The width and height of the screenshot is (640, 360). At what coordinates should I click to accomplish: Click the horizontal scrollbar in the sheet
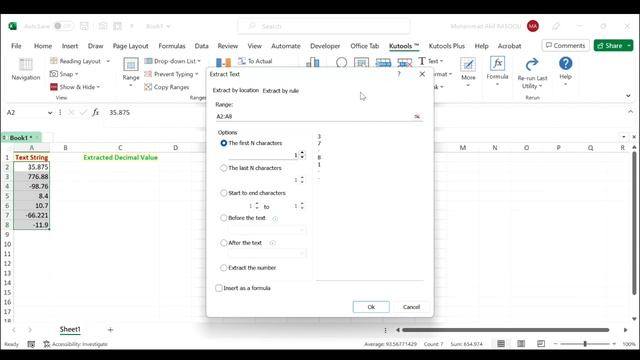click(506, 330)
